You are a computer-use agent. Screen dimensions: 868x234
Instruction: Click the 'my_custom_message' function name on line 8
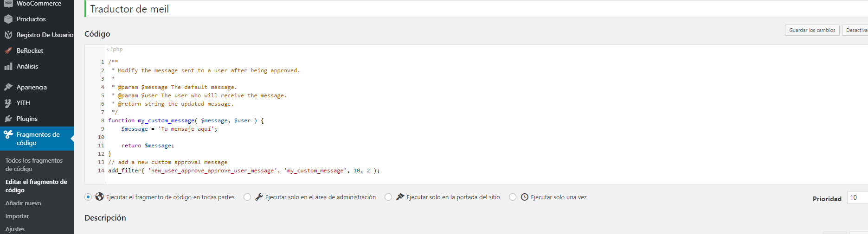(166, 120)
